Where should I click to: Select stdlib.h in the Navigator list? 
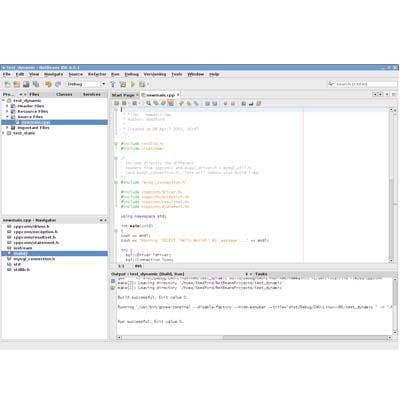22,270
